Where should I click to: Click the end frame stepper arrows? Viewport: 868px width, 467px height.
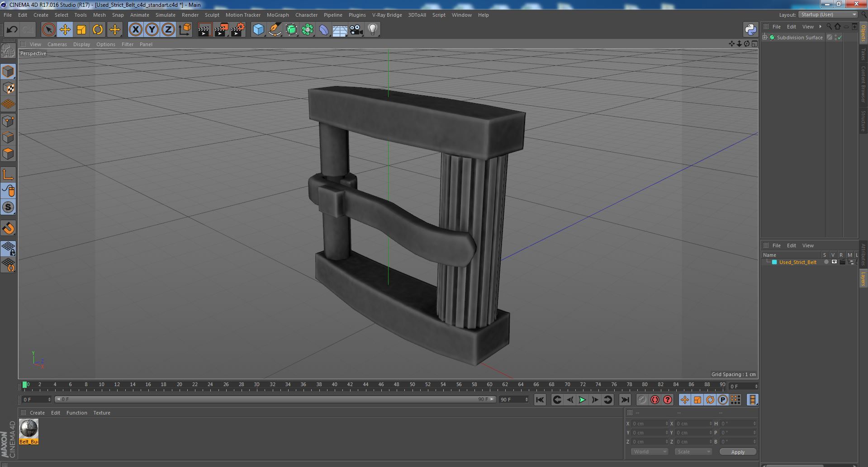(x=526, y=400)
